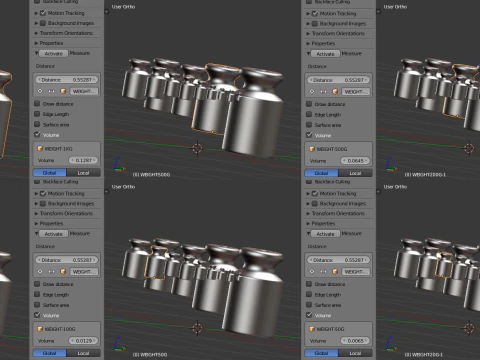Click plus region toggle in WEIGHT-1KG viewport corner
Viewport: 480px width, 360px height.
107,12
